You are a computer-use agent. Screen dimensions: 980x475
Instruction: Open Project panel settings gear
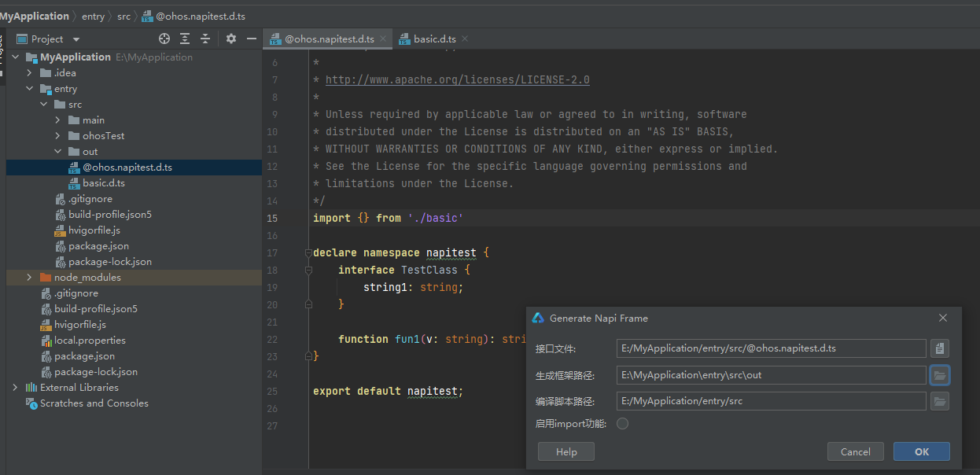click(231, 39)
